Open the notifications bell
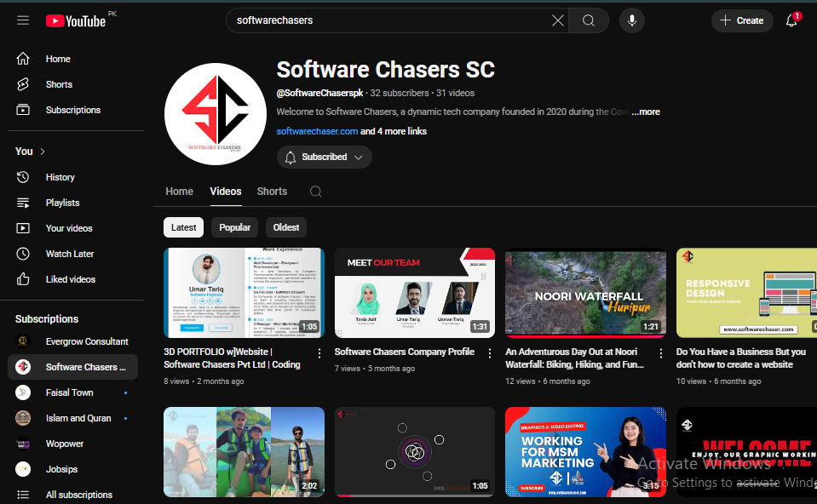This screenshot has width=817, height=504. 791,21
